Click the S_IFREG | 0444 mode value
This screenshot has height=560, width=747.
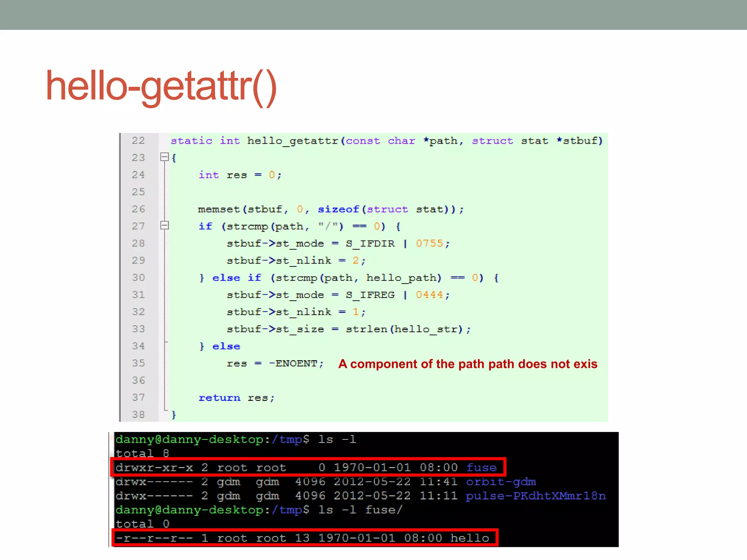pos(398,295)
